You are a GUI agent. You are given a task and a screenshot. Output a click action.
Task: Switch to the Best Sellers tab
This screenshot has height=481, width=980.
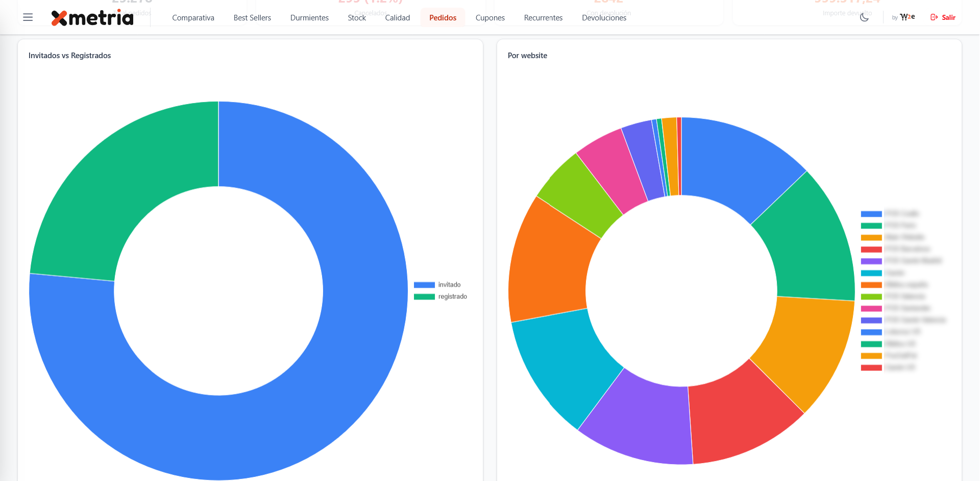point(252,18)
